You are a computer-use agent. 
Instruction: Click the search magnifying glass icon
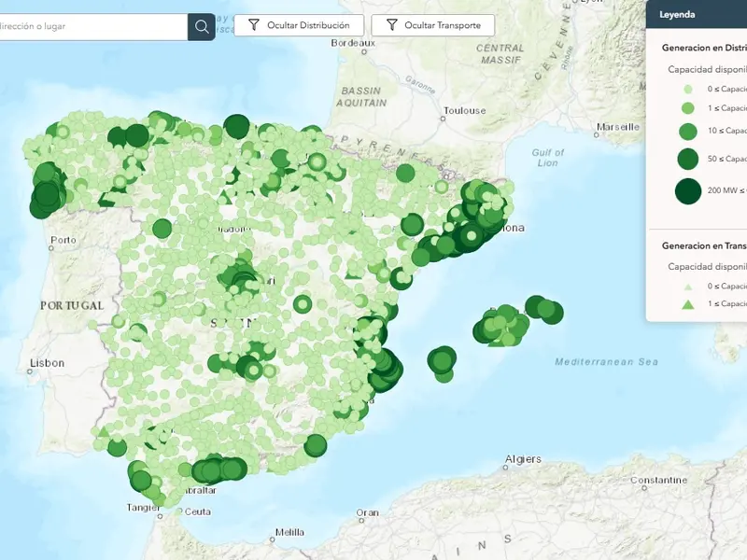click(x=202, y=26)
